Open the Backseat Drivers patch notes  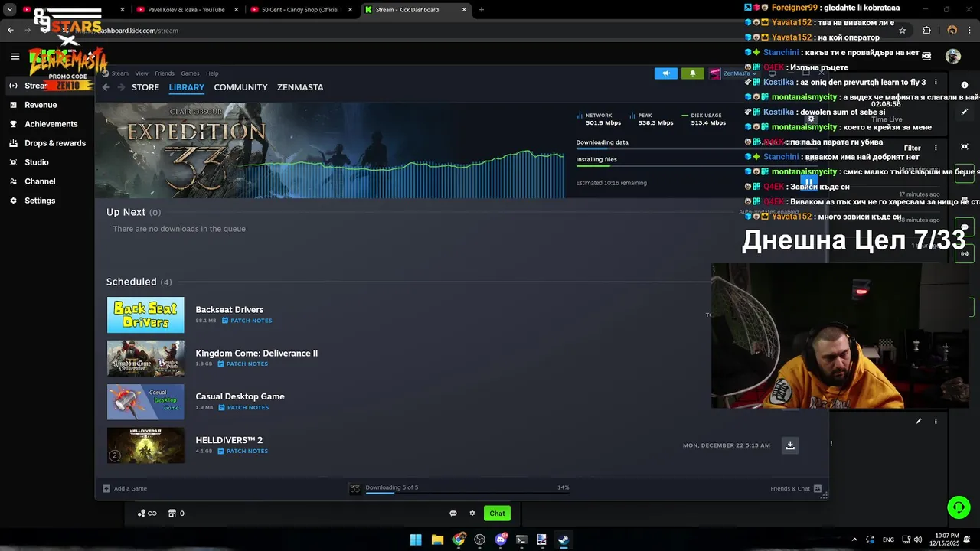247,321
